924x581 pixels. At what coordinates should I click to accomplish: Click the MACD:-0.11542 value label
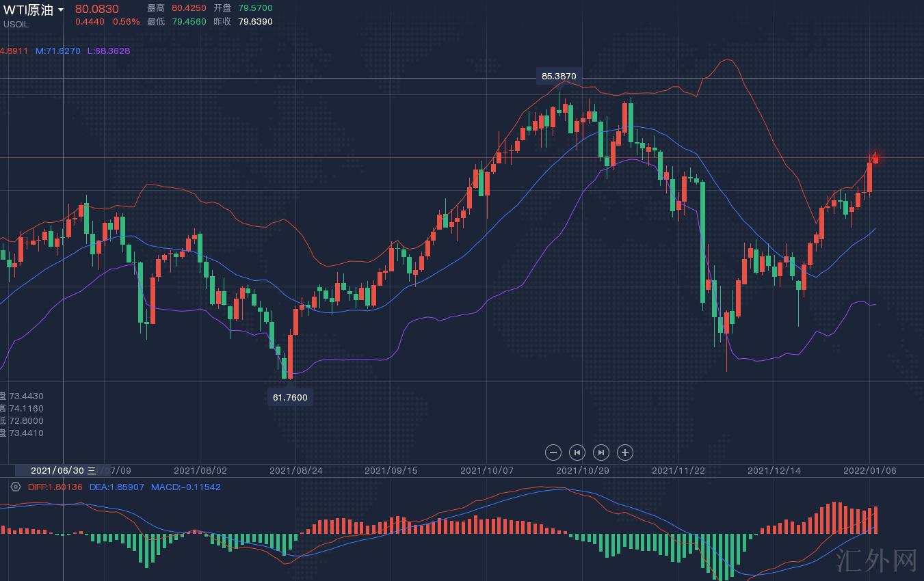(186, 487)
